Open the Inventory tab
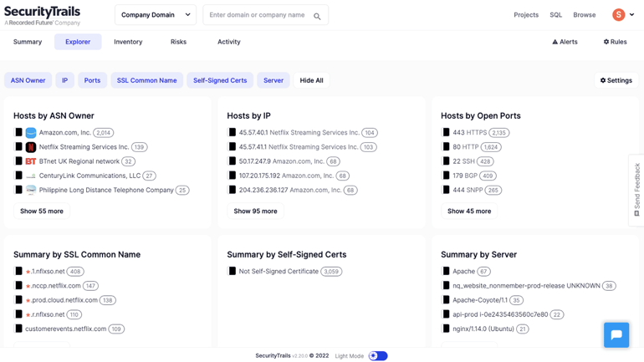The image size is (644, 362). [128, 42]
